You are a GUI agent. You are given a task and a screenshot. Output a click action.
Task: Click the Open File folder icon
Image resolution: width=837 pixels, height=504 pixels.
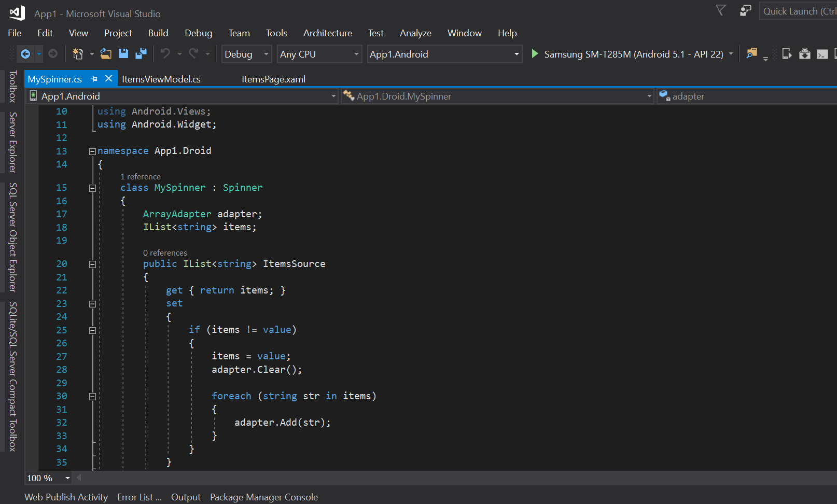pos(106,53)
